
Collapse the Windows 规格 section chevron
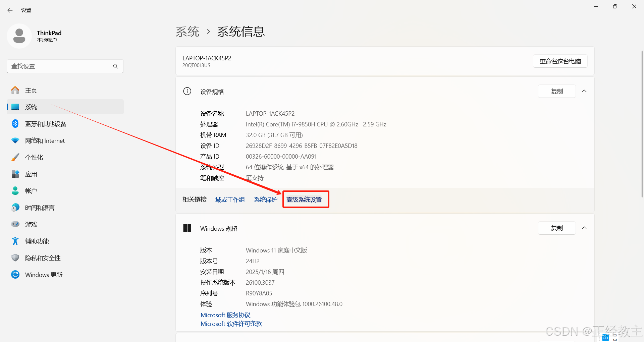click(584, 228)
